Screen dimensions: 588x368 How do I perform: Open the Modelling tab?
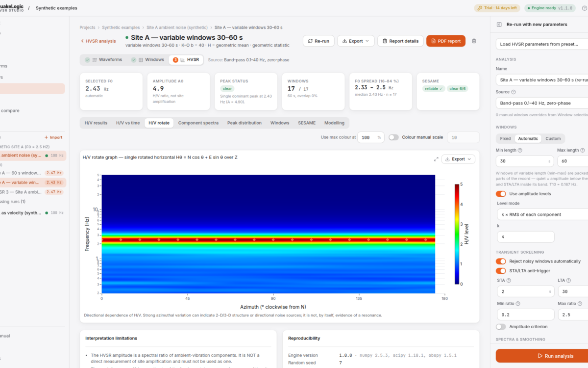pos(334,123)
